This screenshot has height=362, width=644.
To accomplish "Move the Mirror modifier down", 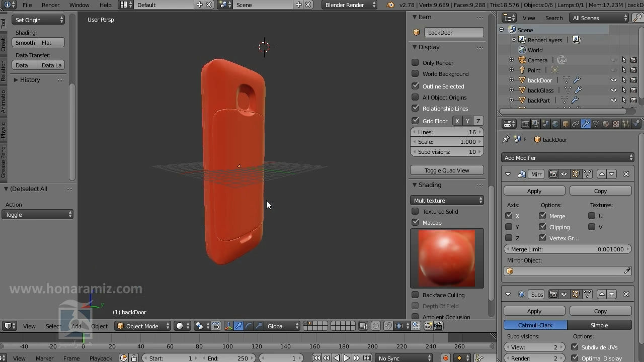I will [612, 174].
